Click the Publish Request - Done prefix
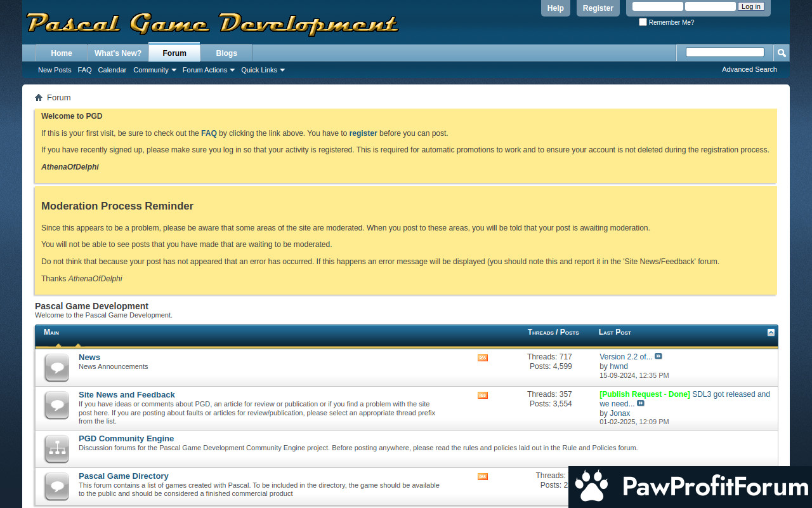The width and height of the screenshot is (812, 508). pos(645,394)
